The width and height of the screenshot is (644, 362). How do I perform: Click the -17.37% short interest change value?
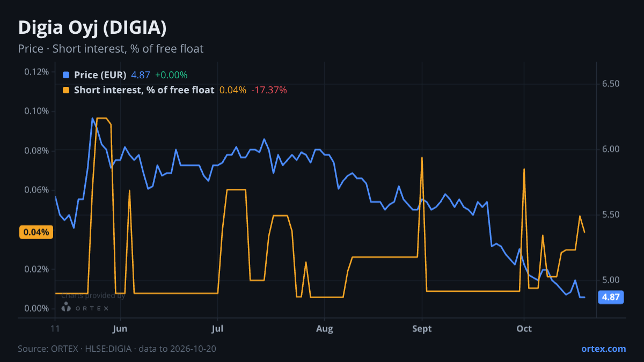tap(269, 90)
